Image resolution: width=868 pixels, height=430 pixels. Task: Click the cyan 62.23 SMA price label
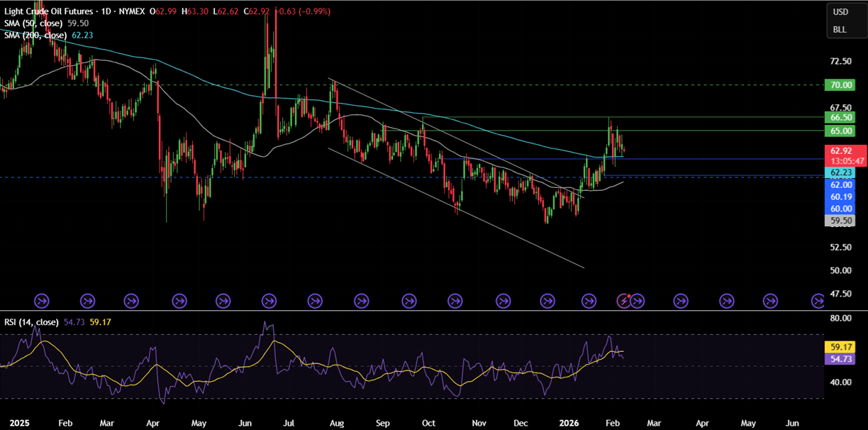coord(840,172)
